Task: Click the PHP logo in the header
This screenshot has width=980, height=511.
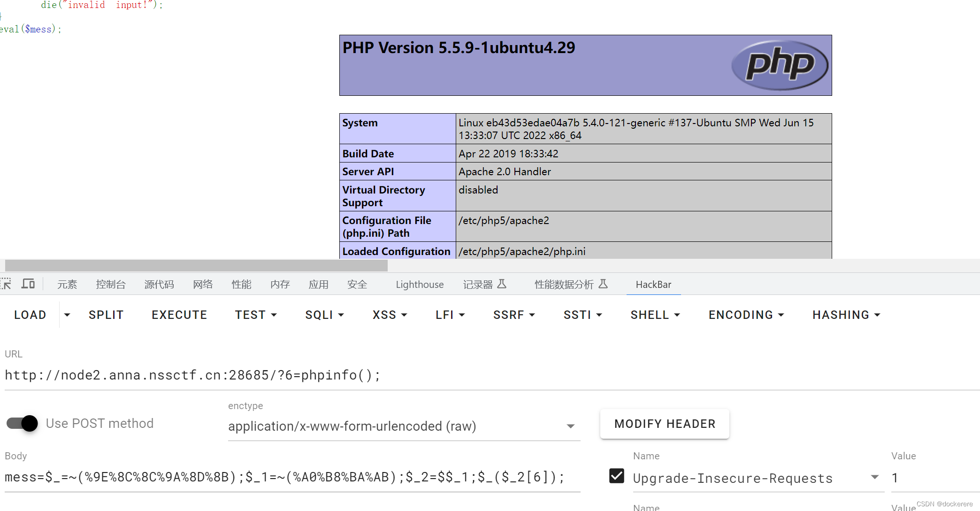Action: click(780, 65)
